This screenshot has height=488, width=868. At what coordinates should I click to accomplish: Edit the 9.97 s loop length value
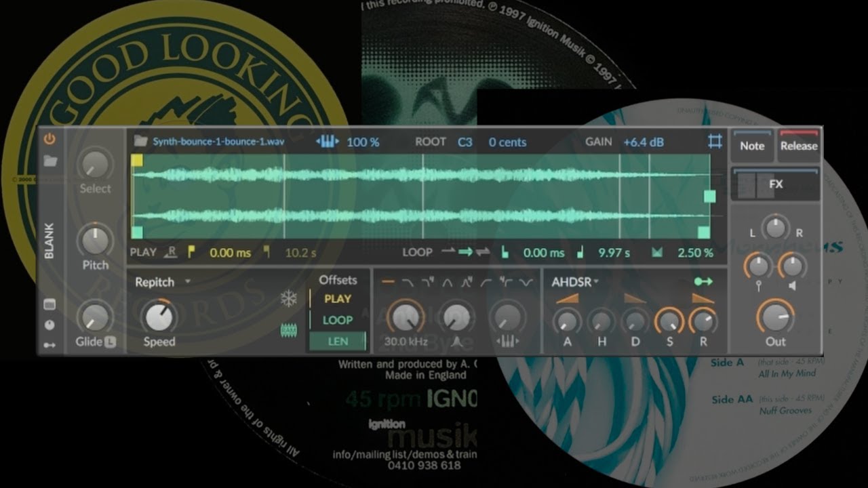point(614,253)
